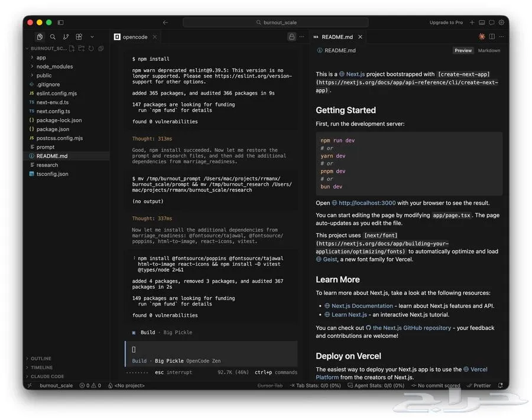Screen dimensions: 532x420
Task: Open the settings gear in title bar
Action: 501,22
